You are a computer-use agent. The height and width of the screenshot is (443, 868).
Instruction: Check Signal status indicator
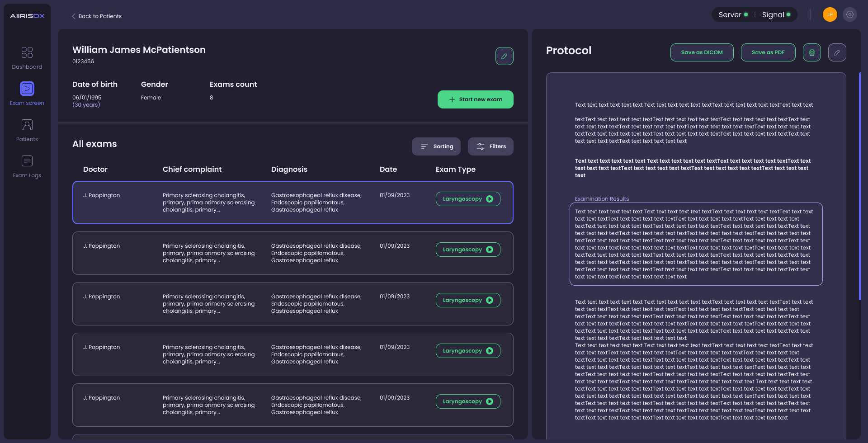pyautogui.click(x=776, y=14)
